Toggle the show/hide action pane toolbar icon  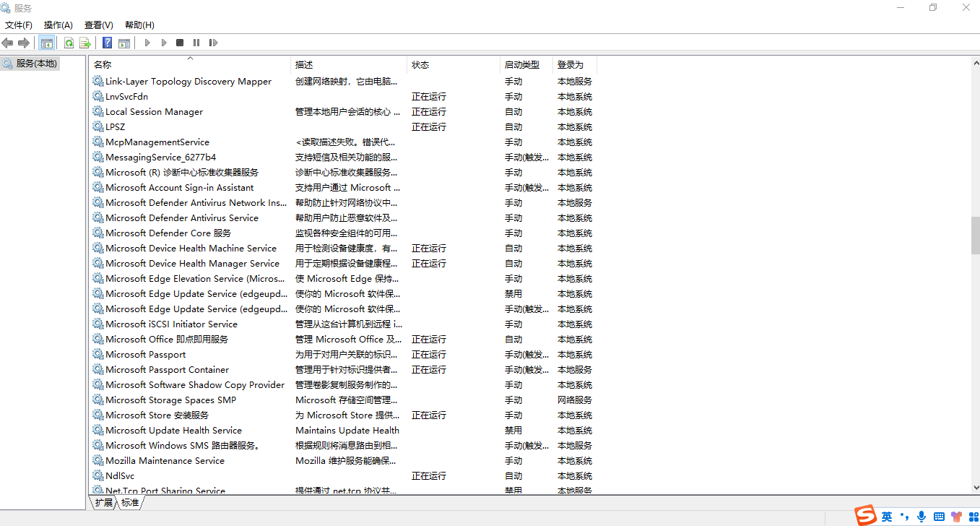tap(124, 43)
